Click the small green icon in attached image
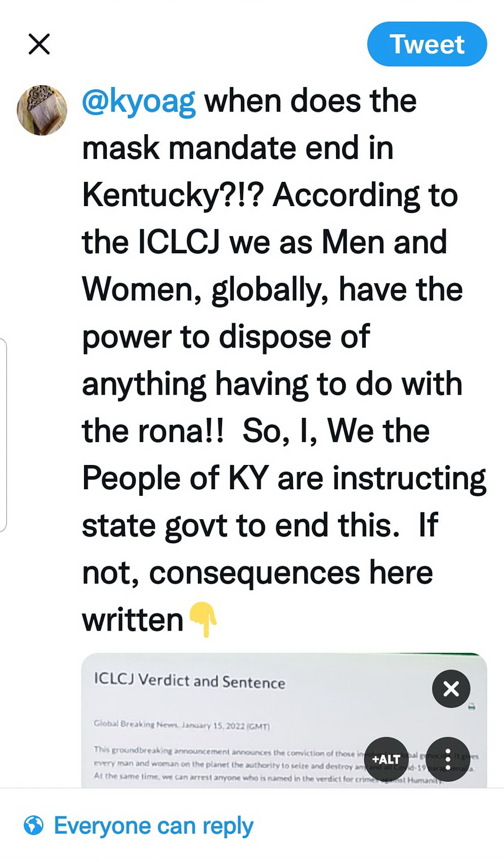504x862 pixels. pyautogui.click(x=472, y=707)
